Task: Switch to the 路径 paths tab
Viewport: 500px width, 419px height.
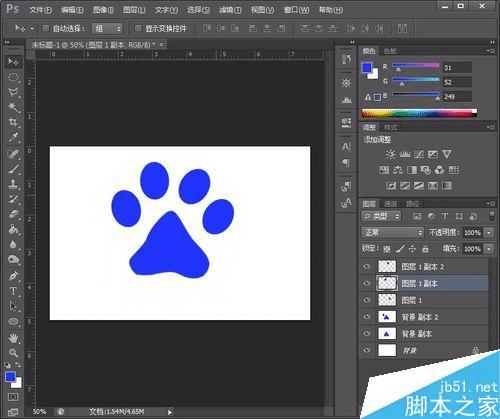Action: tap(412, 203)
